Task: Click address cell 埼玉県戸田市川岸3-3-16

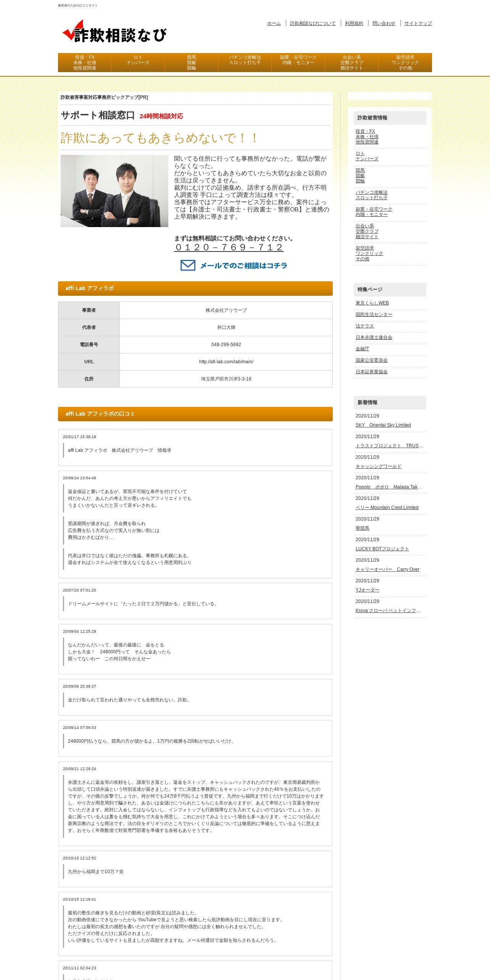Action: pyautogui.click(x=226, y=379)
